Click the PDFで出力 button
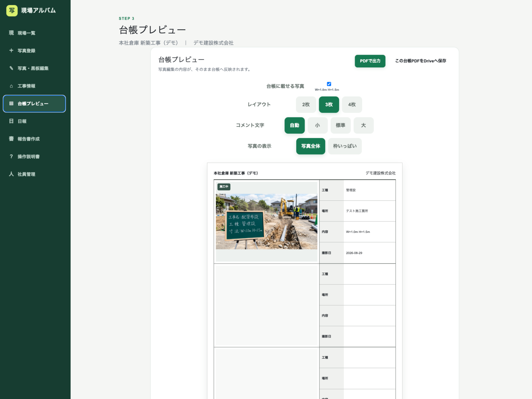Screen dimensions: 532x399 [x=370, y=61]
